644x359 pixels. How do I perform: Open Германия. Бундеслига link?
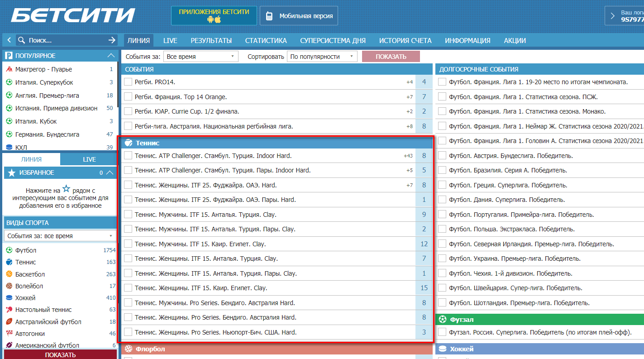[x=48, y=134]
